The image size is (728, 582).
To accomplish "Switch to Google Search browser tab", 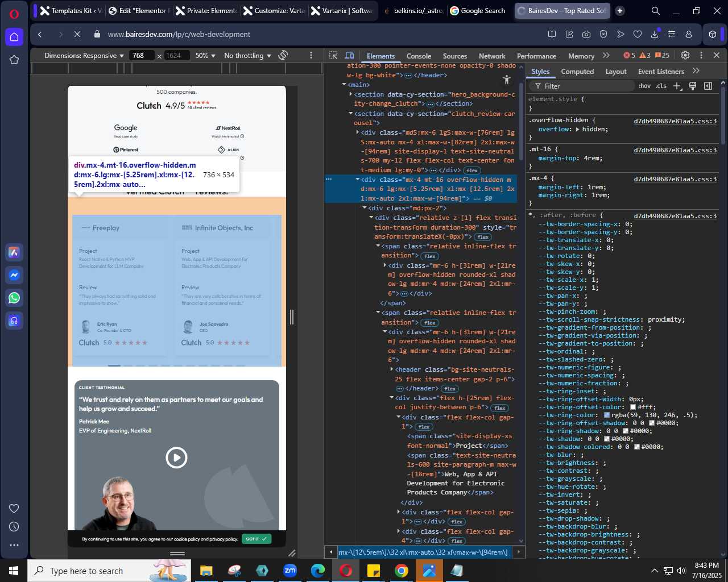I will [x=478, y=11].
